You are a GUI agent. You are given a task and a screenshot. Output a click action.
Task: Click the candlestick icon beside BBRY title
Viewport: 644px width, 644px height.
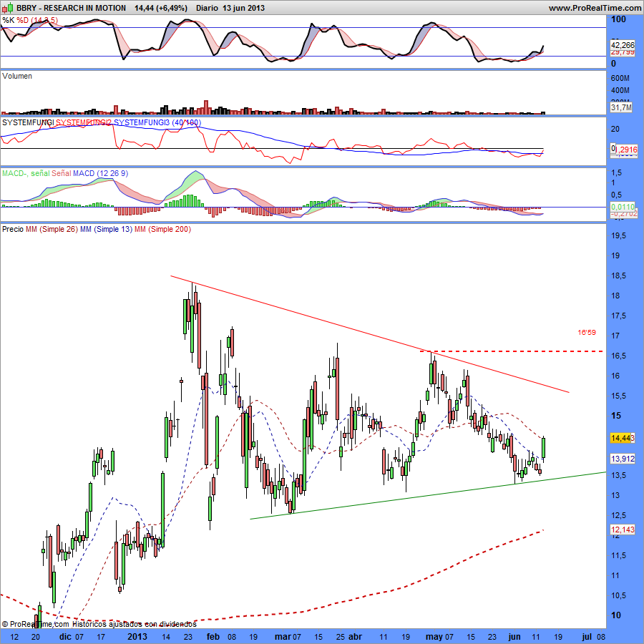click(7, 8)
